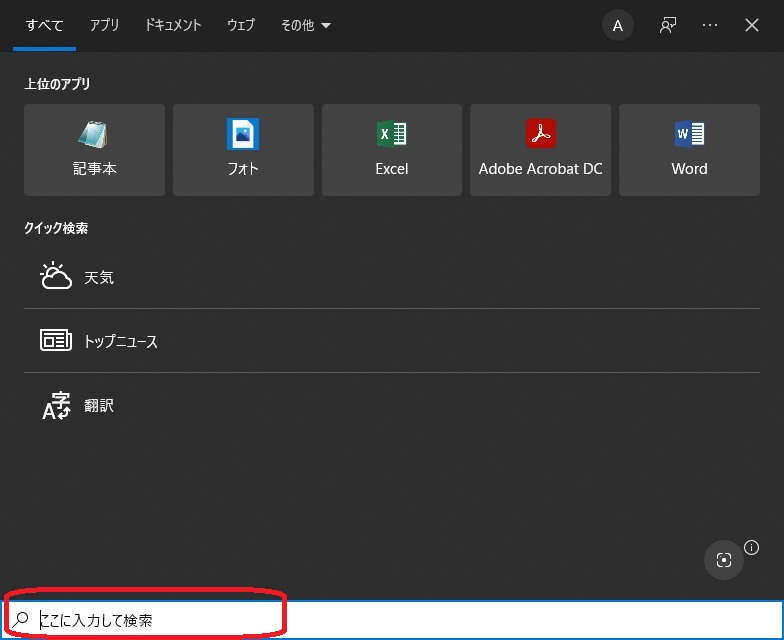
Task: Launch the フォト Photos app tile
Action: click(x=243, y=150)
